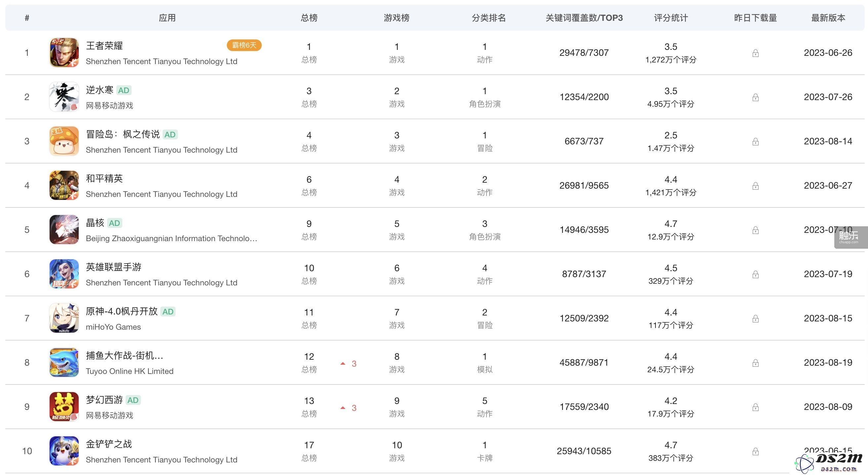Click version date 2023-07-26
The image size is (868, 475).
click(828, 97)
